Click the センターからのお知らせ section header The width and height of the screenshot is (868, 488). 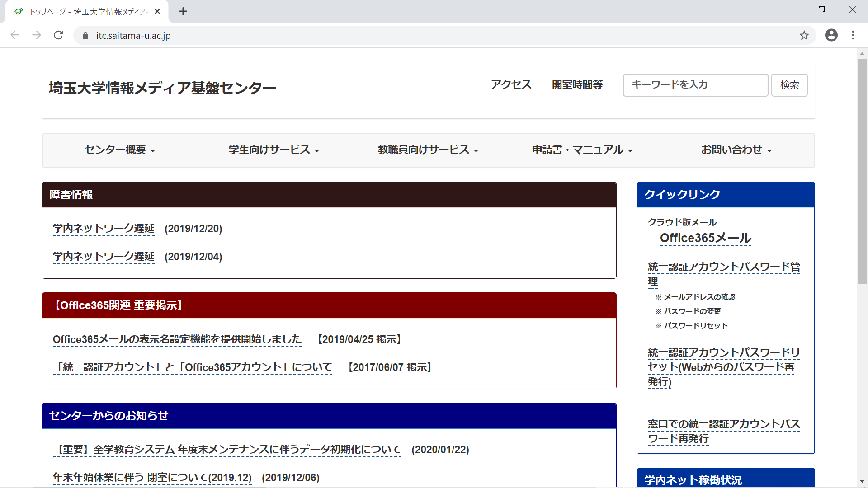click(x=329, y=416)
